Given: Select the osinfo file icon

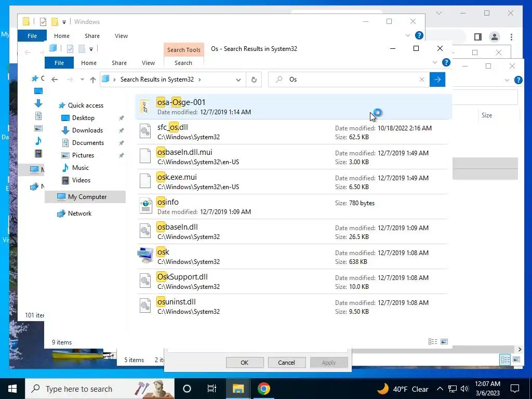Looking at the screenshot, I should [x=145, y=206].
